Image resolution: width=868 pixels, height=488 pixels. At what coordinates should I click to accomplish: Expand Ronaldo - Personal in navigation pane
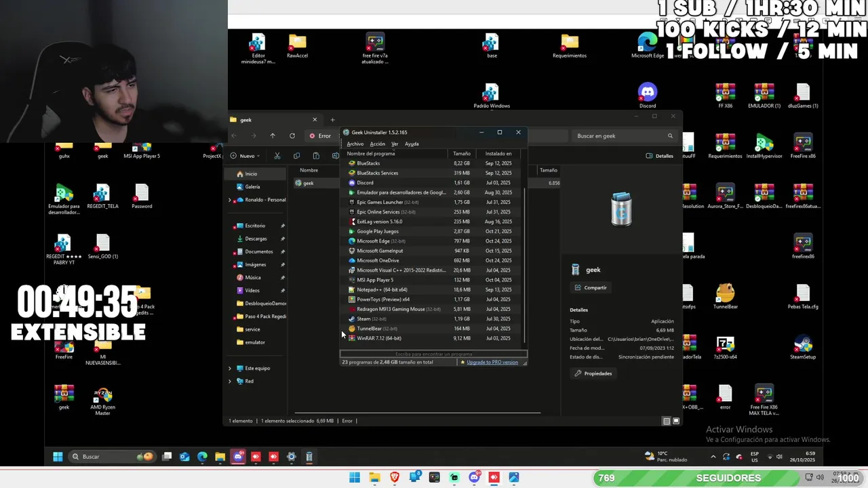click(230, 200)
